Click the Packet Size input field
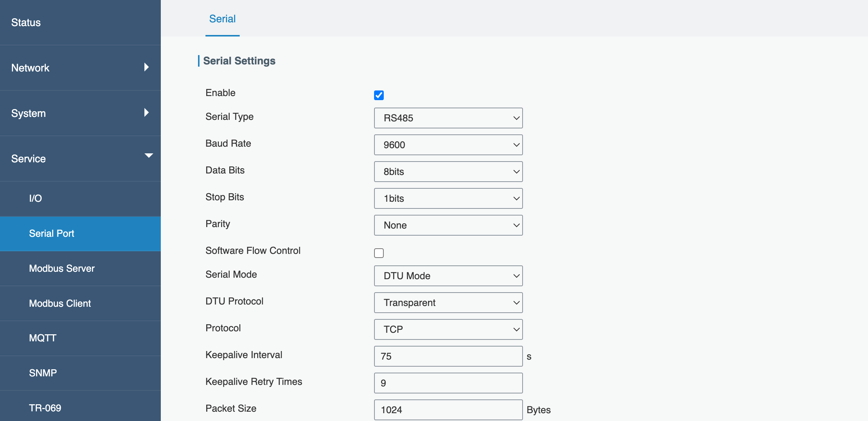The width and height of the screenshot is (868, 421). 448,410
